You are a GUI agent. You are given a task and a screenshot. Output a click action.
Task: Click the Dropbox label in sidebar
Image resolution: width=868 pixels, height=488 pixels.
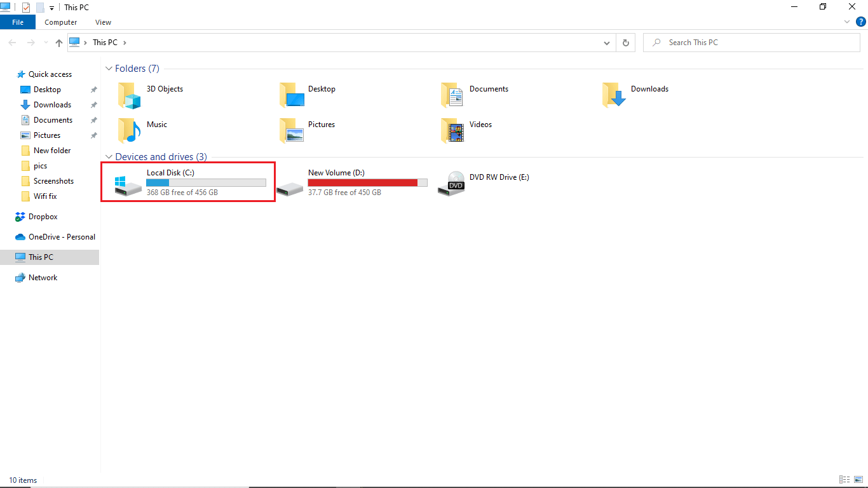coord(43,217)
